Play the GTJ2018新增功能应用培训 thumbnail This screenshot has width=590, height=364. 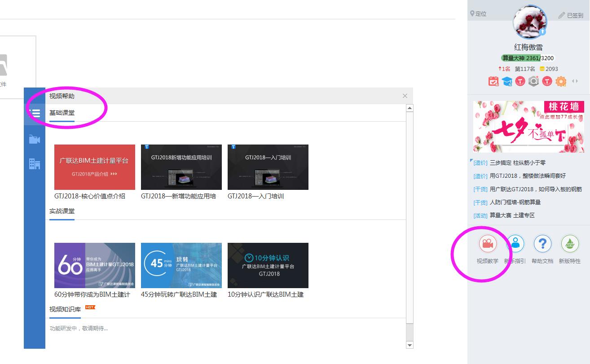[181, 167]
